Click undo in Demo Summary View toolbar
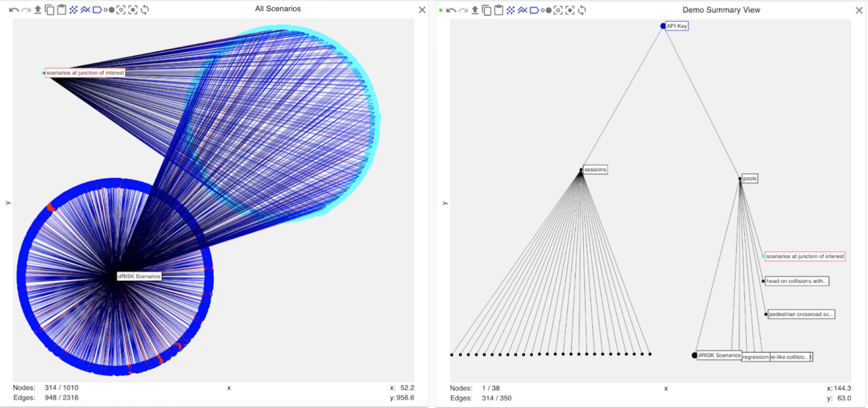The height and width of the screenshot is (408, 868). [x=451, y=10]
